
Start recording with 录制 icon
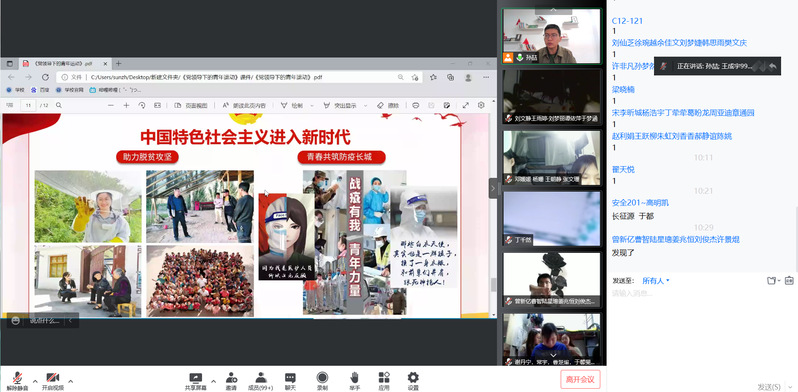[x=322, y=381]
